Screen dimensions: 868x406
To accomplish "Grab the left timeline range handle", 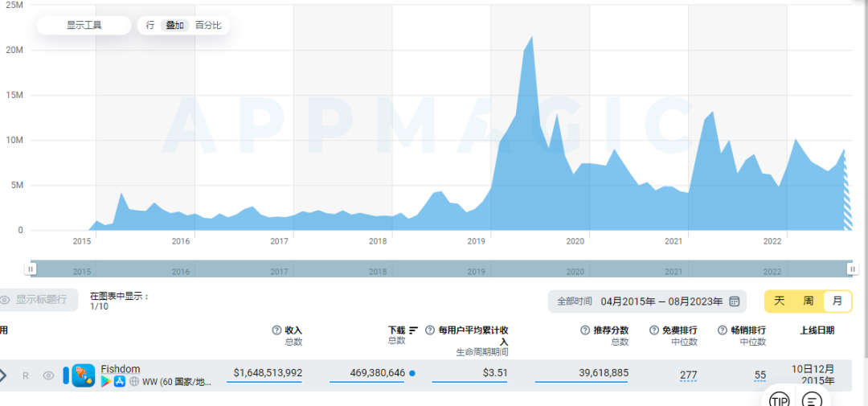I will click(x=31, y=269).
